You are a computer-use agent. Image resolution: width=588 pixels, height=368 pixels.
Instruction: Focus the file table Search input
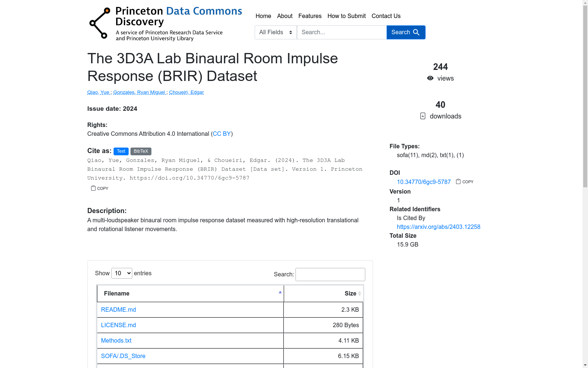click(330, 275)
